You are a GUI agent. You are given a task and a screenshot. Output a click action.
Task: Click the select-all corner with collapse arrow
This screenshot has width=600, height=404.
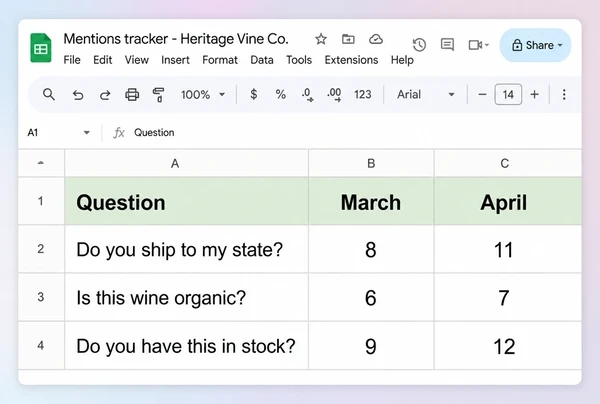pos(41,163)
